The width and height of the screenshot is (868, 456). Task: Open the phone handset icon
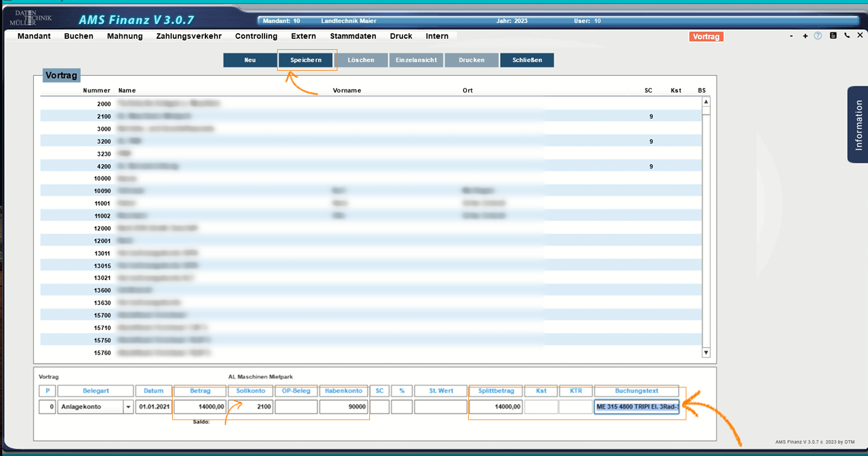pyautogui.click(x=846, y=36)
